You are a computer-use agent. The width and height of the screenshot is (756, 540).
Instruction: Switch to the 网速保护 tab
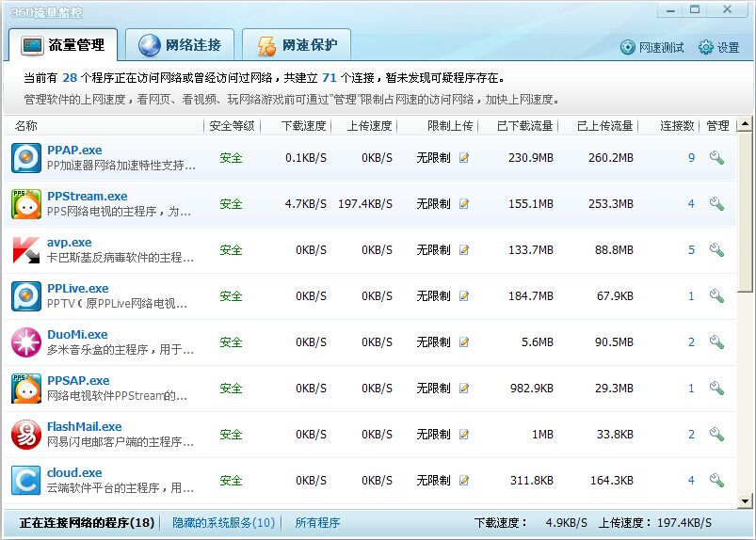coord(297,45)
